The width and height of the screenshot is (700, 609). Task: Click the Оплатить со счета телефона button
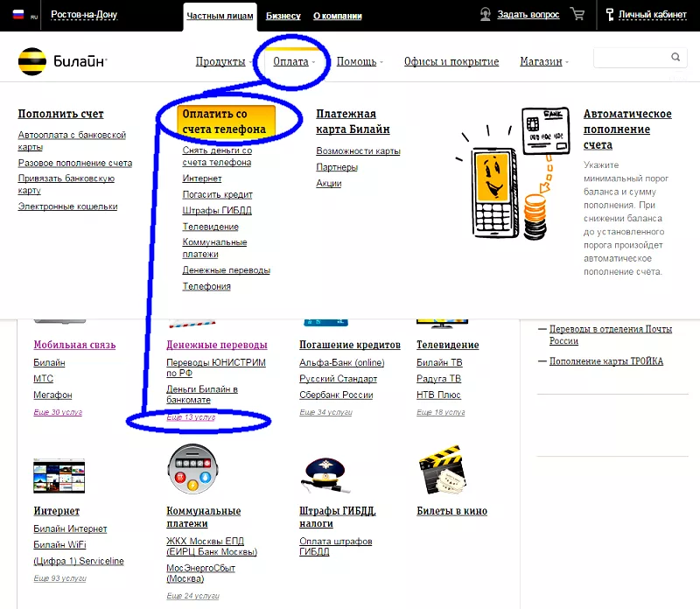point(226,121)
